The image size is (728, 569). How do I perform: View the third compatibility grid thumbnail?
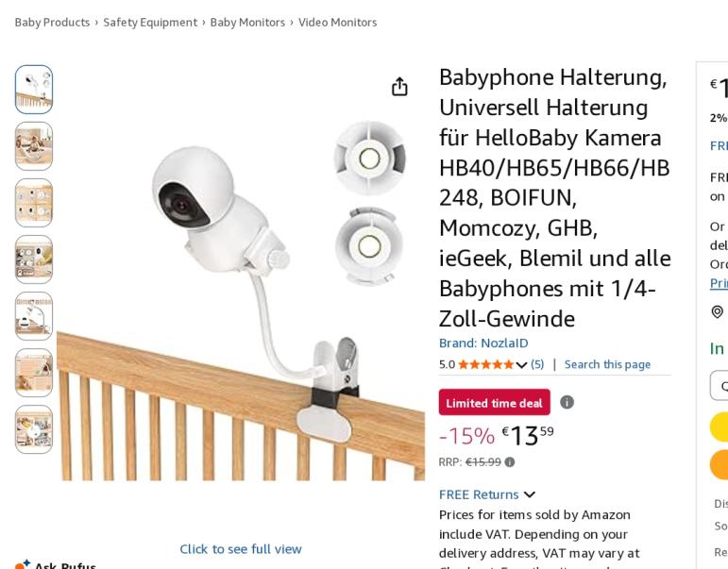coord(34,203)
